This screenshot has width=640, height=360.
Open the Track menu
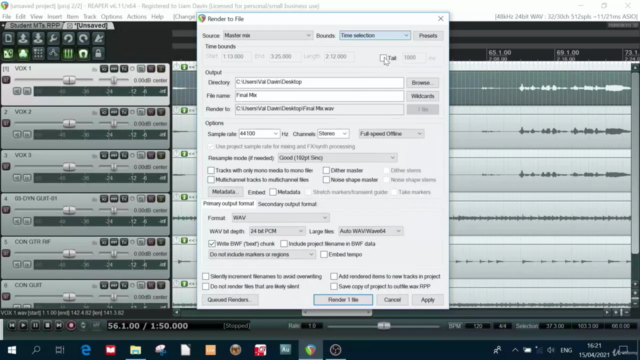coord(89,17)
